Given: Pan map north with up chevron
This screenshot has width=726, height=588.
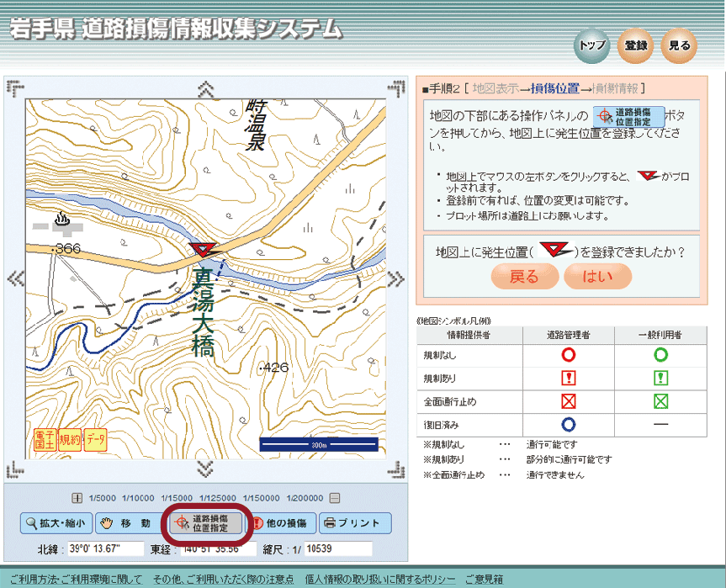Looking at the screenshot, I should click(205, 88).
